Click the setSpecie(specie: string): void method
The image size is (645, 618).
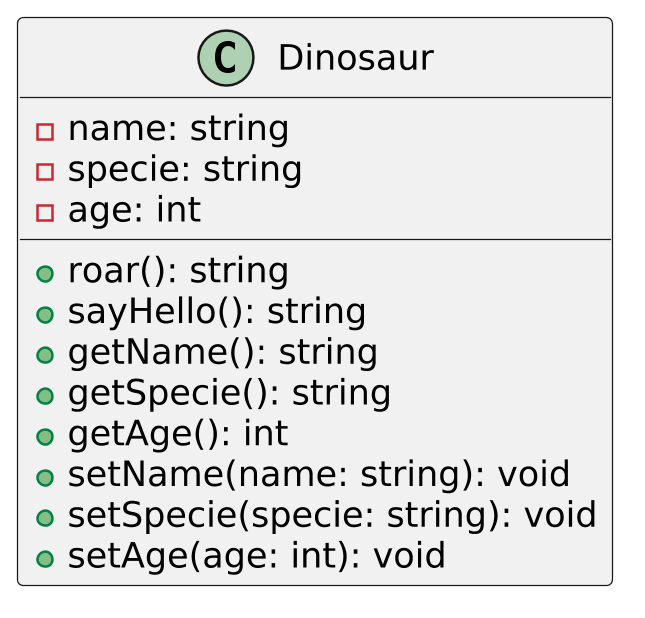[331, 516]
